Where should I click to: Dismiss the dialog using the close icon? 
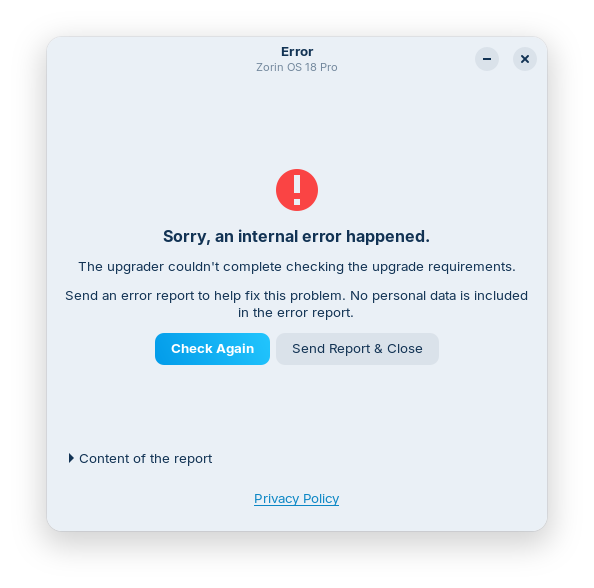coord(525,59)
